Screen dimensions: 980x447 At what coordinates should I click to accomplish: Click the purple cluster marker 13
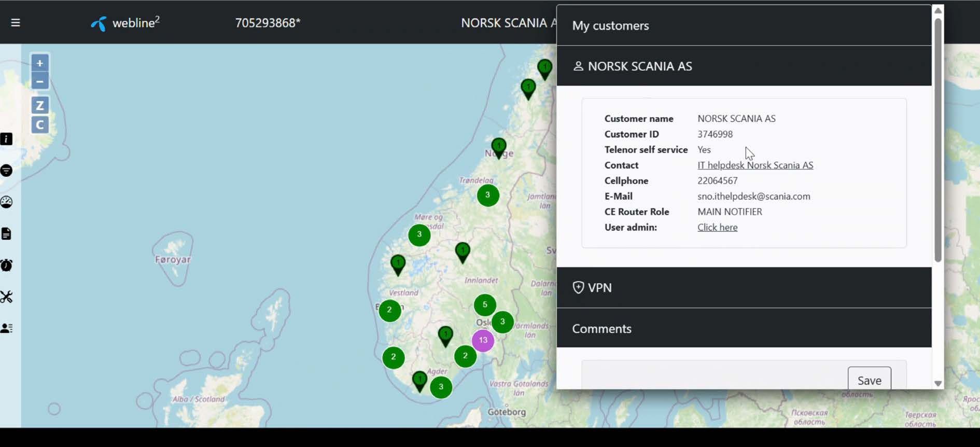click(x=483, y=340)
